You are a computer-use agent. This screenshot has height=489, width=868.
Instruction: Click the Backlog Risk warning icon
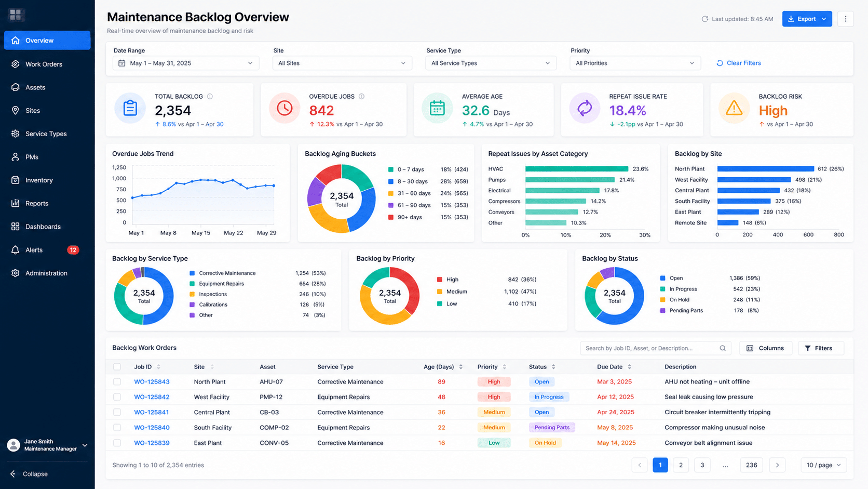(734, 108)
